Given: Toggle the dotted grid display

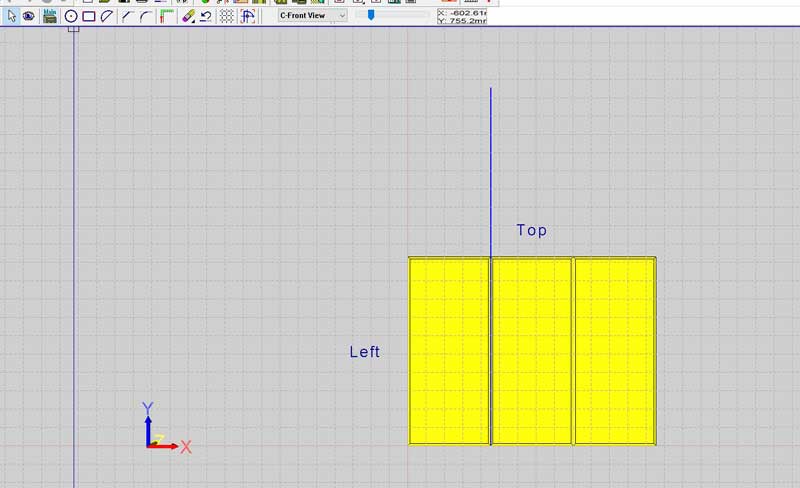Looking at the screenshot, I should pos(227,16).
